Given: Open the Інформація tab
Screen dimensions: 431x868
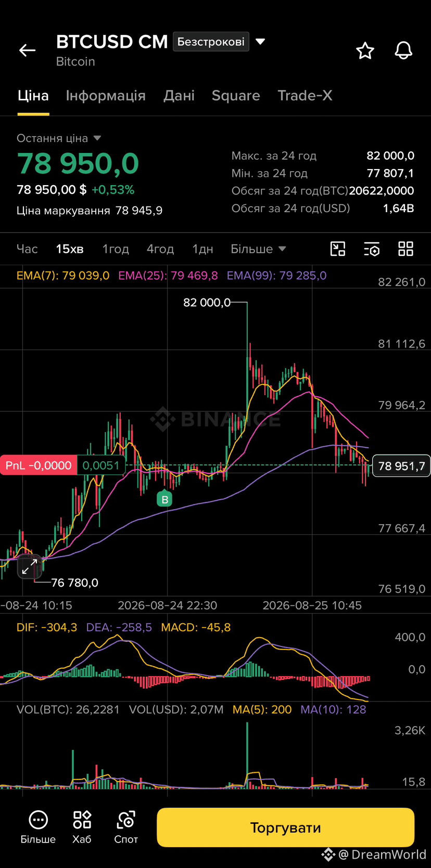Looking at the screenshot, I should pyautogui.click(x=106, y=96).
